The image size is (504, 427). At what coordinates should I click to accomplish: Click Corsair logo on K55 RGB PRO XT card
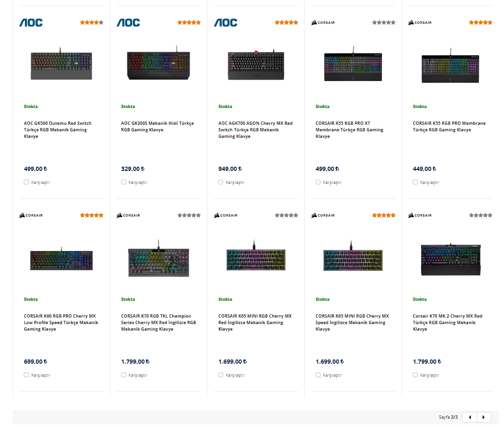323,22
